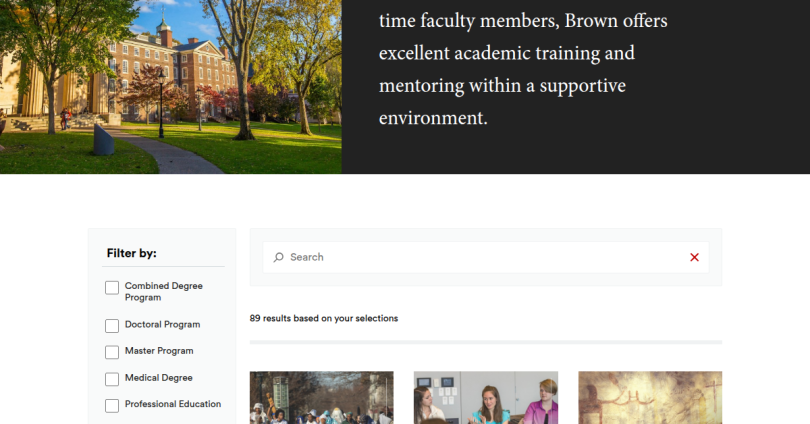The height and width of the screenshot is (424, 810).
Task: Click the 'Master Program' label text
Action: click(x=159, y=351)
